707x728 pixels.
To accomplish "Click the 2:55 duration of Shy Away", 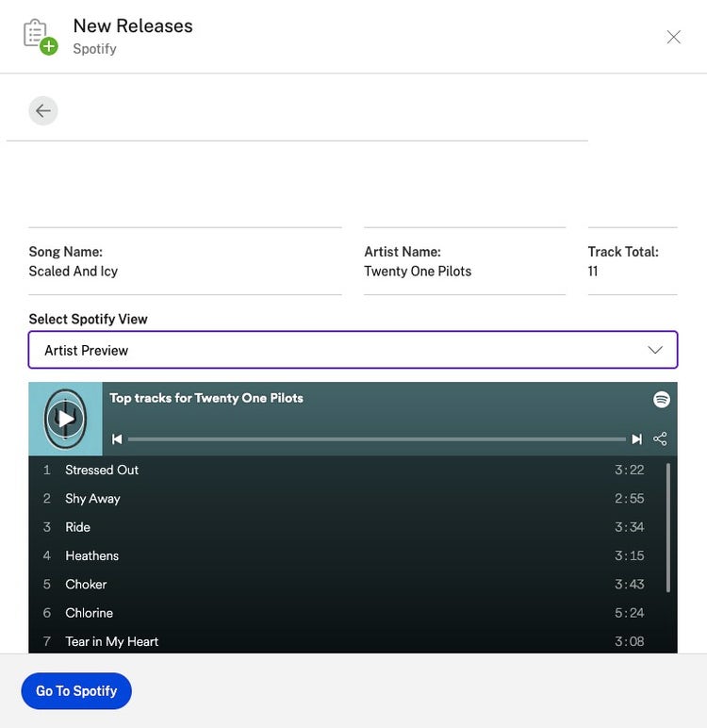I will coord(629,499).
